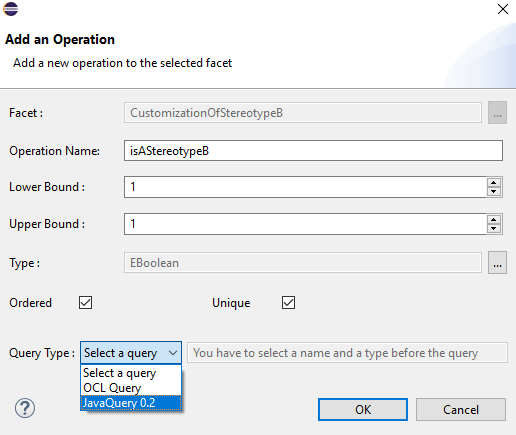Click the Query Type dropdown chevron arrow
The image size is (516, 435).
173,353
